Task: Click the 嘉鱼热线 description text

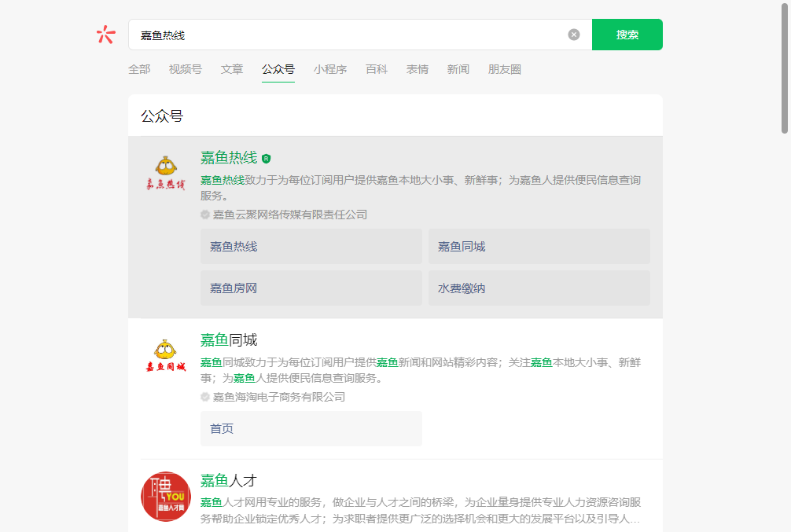Action: (x=421, y=188)
